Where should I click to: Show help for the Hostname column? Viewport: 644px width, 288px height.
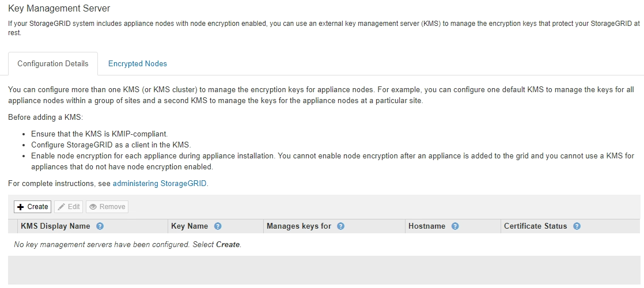click(455, 226)
